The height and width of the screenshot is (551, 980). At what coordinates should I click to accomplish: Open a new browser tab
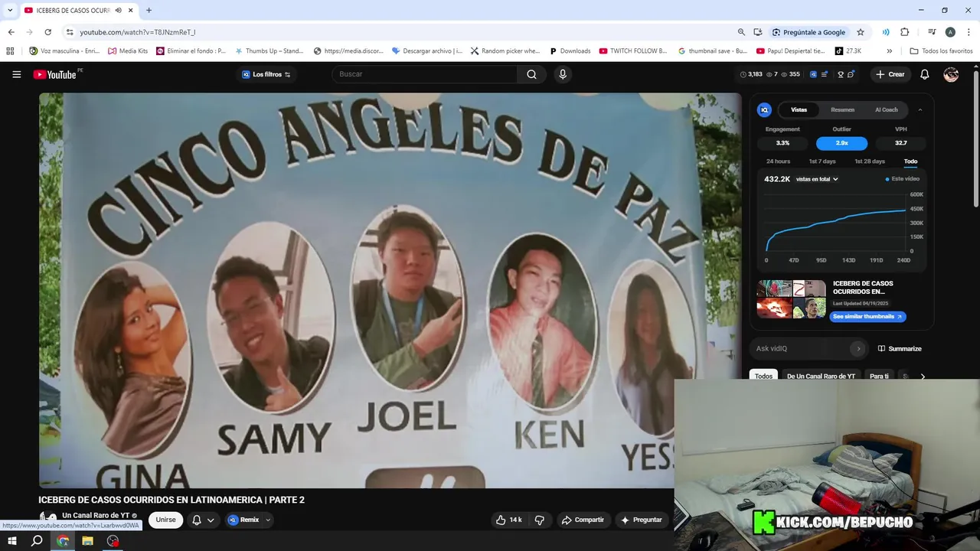point(149,10)
